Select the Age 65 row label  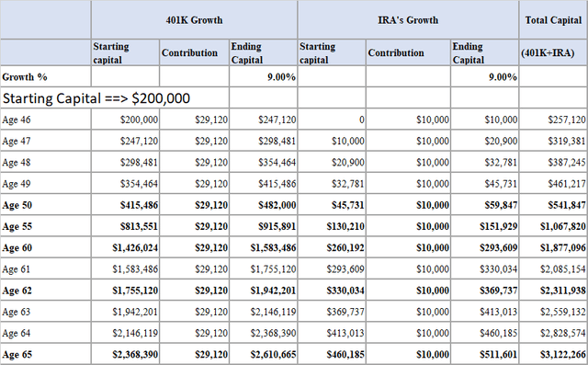(45, 355)
